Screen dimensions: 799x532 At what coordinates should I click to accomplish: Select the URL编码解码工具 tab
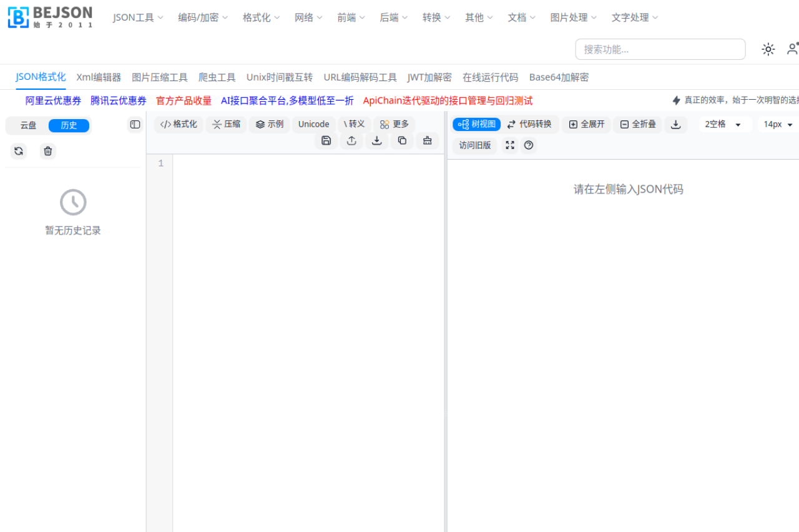point(360,77)
